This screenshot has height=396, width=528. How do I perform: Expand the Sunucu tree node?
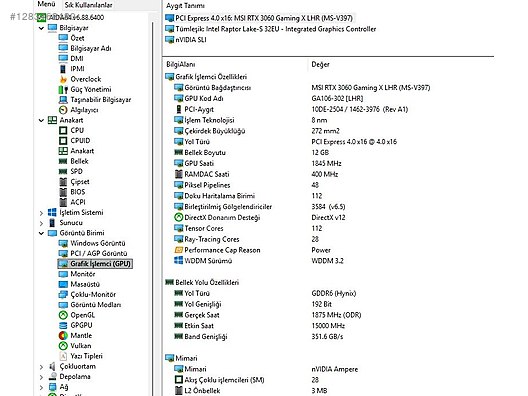coord(41,223)
